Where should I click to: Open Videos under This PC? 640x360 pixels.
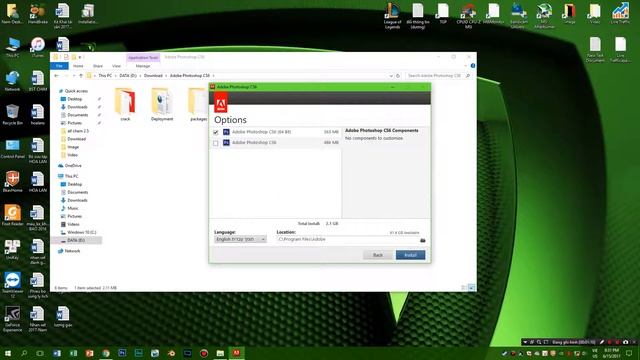pyautogui.click(x=73, y=224)
